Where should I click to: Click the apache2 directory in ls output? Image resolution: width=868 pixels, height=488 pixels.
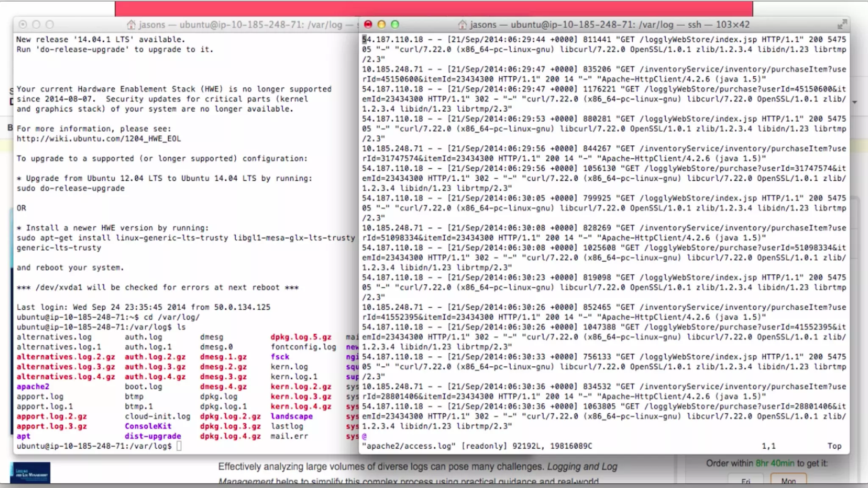point(33,386)
